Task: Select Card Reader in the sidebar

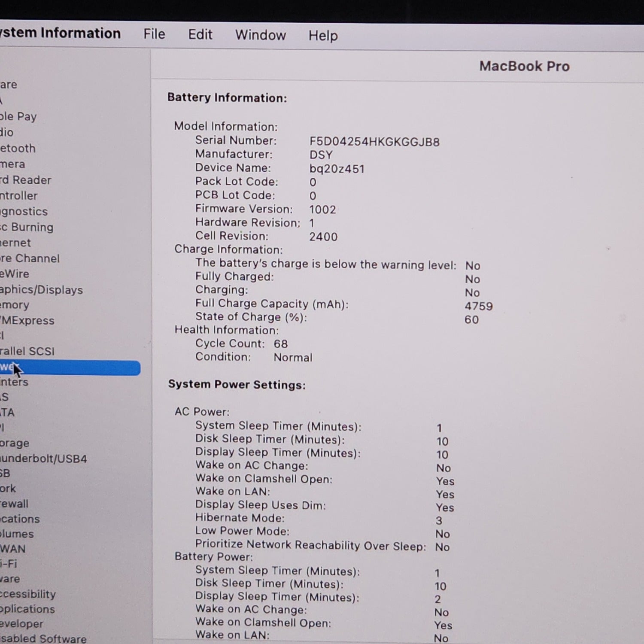Action: [26, 180]
